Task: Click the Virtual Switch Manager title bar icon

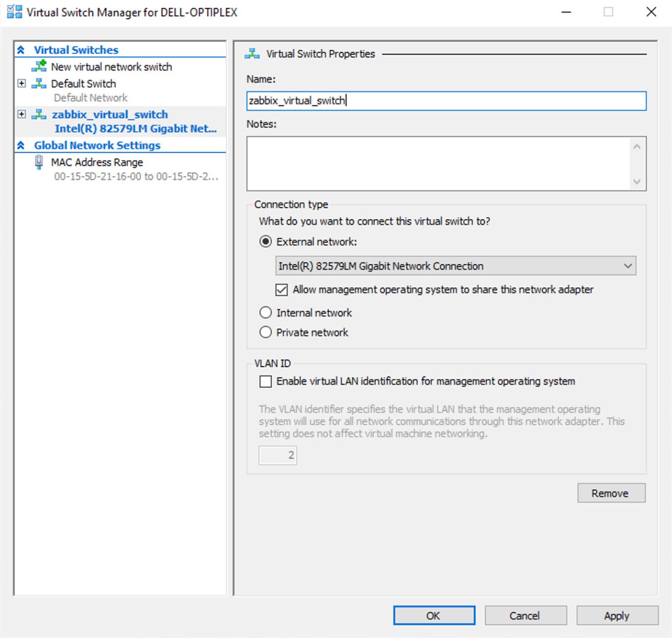Action: 15,12
